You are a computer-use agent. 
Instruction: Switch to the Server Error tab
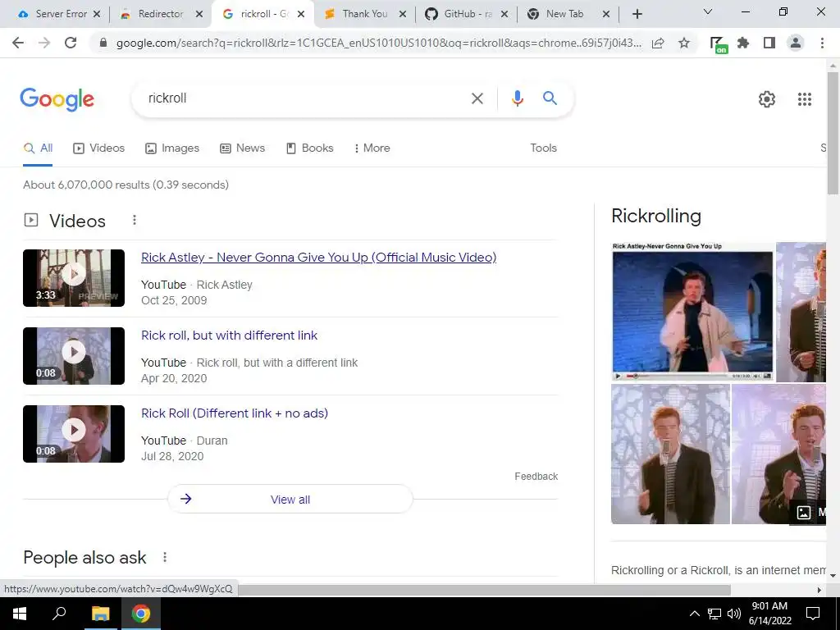point(53,14)
